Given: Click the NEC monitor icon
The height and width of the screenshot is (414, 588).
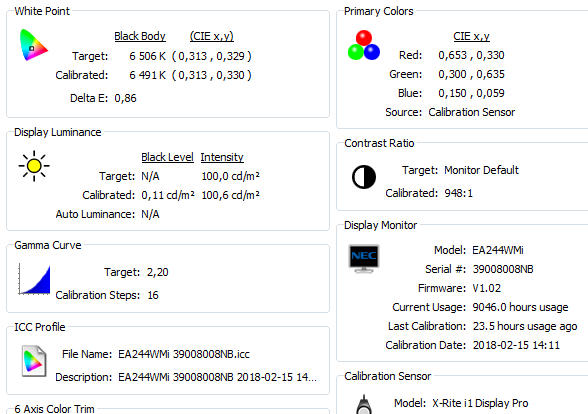Looking at the screenshot, I should click(x=364, y=258).
